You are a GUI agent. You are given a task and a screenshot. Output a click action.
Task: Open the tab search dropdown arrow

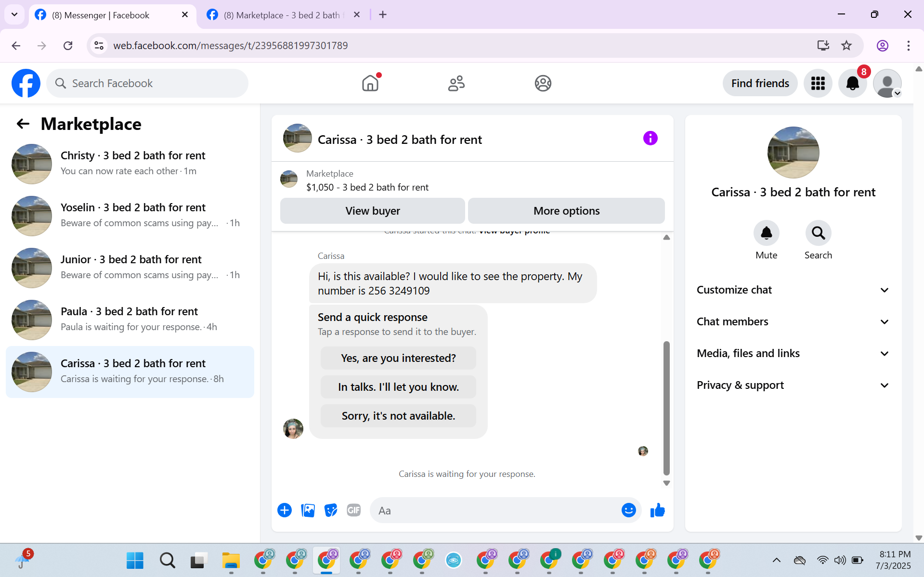coord(14,14)
